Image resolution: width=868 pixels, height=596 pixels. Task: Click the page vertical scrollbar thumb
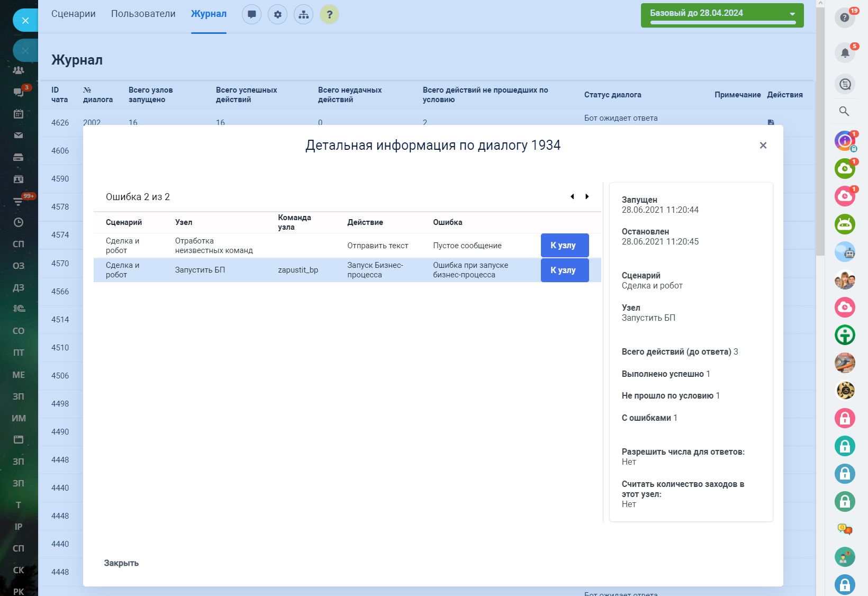coord(820,132)
